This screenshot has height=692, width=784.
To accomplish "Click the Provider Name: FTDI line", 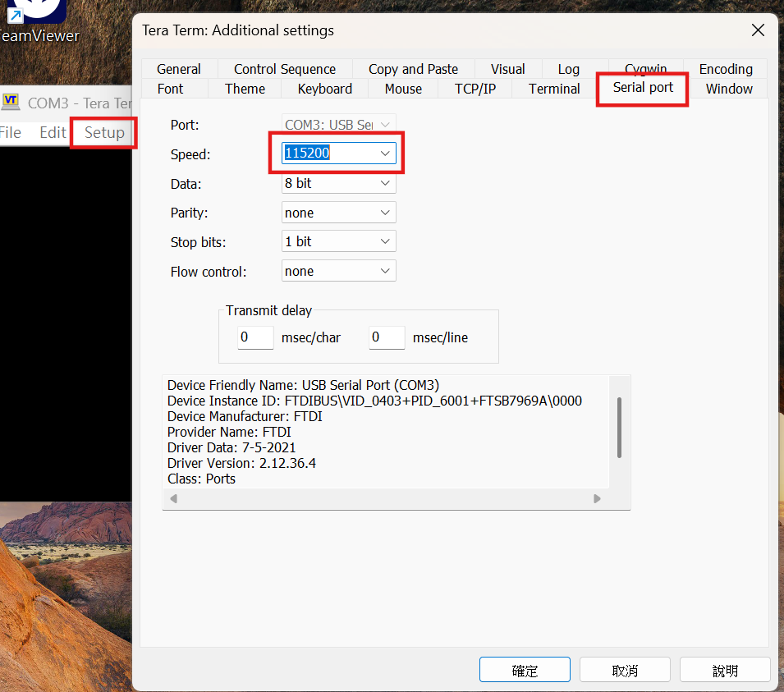I will point(229,432).
